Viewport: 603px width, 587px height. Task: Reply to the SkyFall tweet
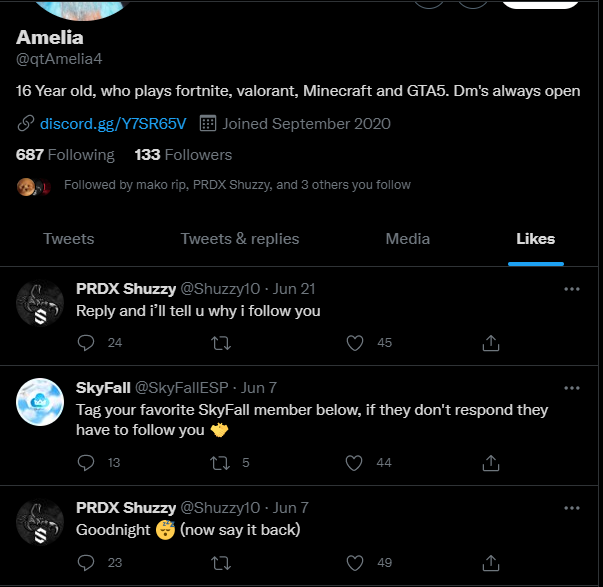[x=86, y=462]
